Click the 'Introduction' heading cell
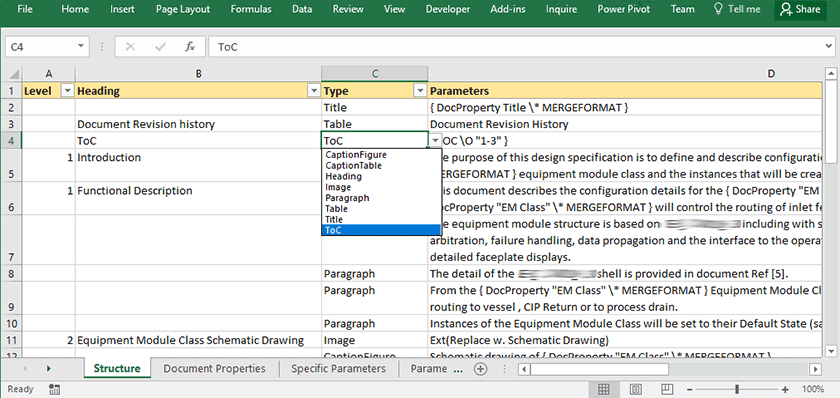Image resolution: width=840 pixels, height=398 pixels. tap(198, 166)
